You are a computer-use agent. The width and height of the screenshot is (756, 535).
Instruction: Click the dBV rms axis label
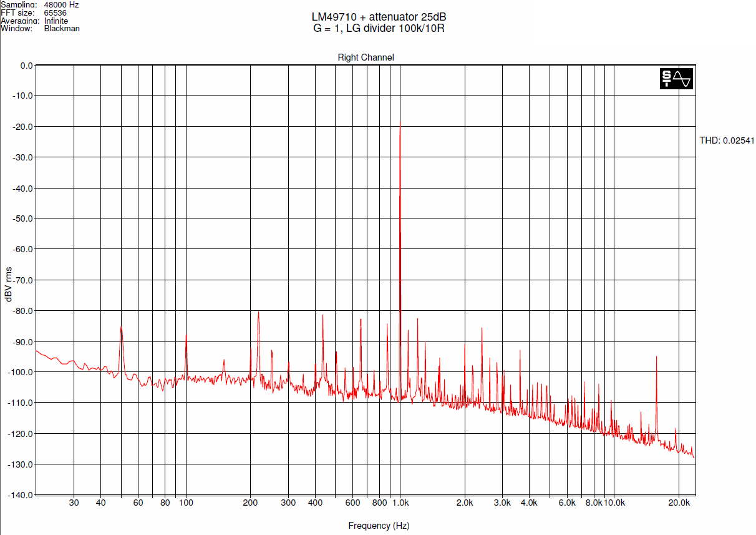[x=9, y=284]
